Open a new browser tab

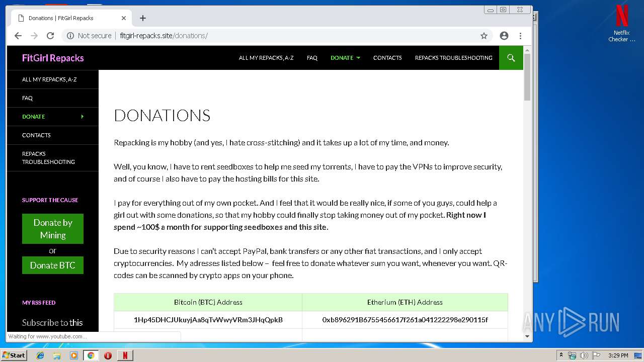point(143,18)
